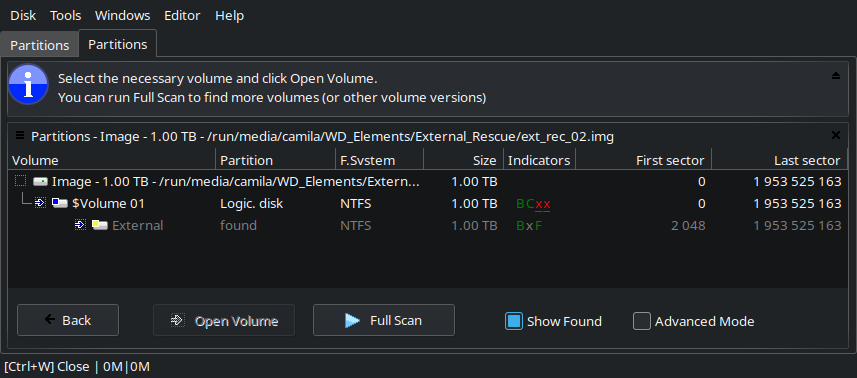This screenshot has height=378, width=857.
Task: Click the disk drive icon of Image row
Action: [40, 181]
